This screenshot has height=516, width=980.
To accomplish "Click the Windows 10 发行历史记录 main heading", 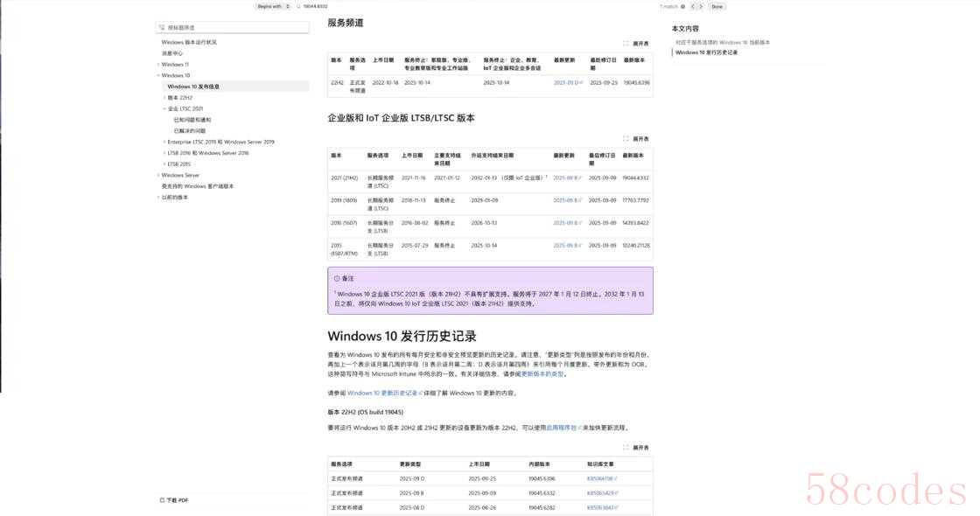I will (x=402, y=336).
